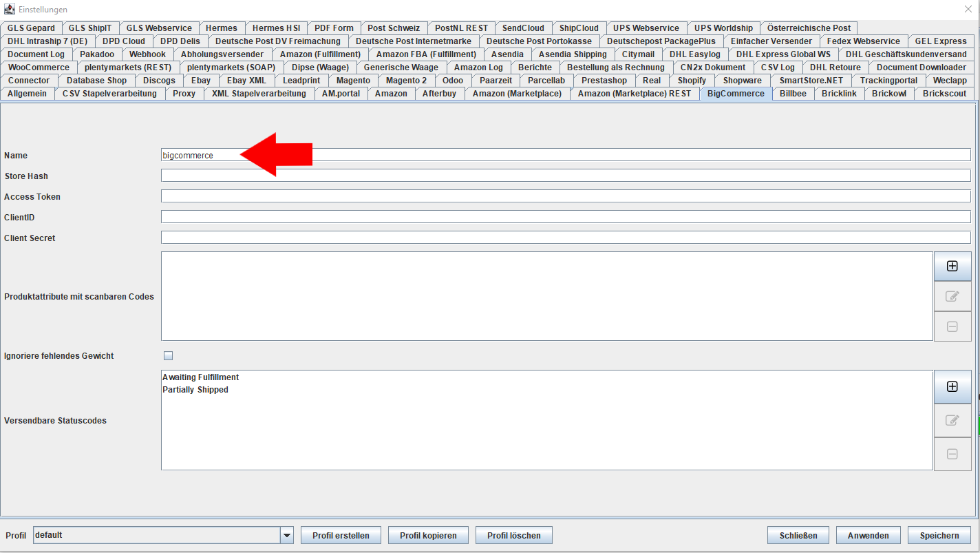This screenshot has height=553, width=980.
Task: Select the WooCommerce tab
Action: (x=39, y=67)
